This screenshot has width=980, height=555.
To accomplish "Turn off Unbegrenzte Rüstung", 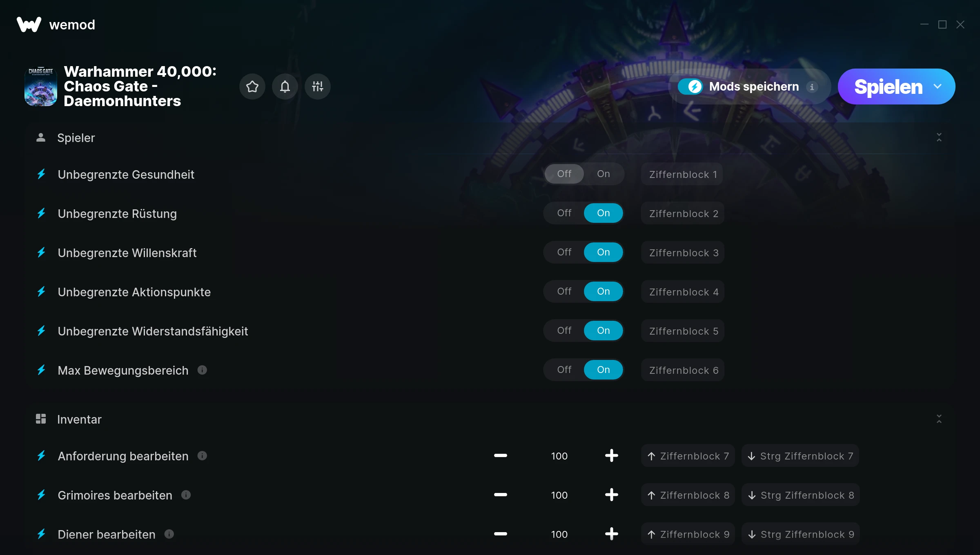I will (564, 213).
